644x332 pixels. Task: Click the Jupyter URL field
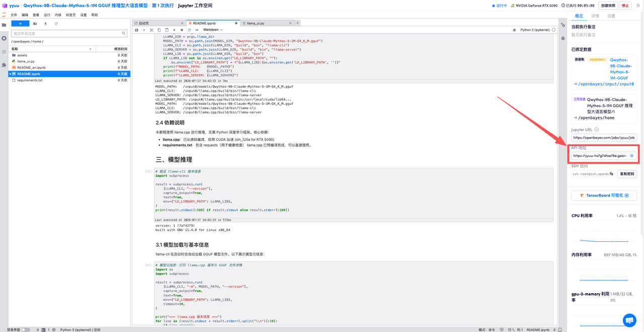coord(604,138)
